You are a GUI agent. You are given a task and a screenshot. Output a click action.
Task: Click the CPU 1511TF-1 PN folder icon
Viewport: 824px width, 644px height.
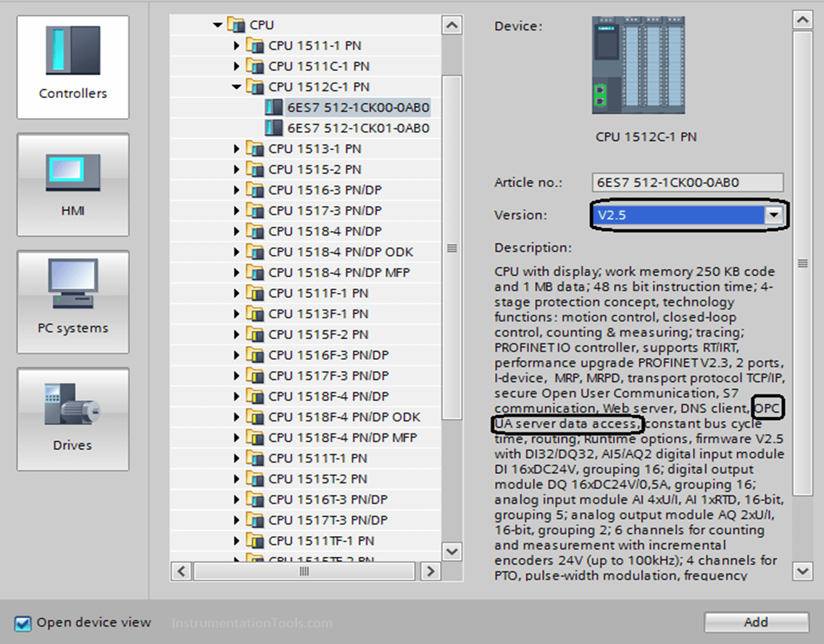pos(255,540)
